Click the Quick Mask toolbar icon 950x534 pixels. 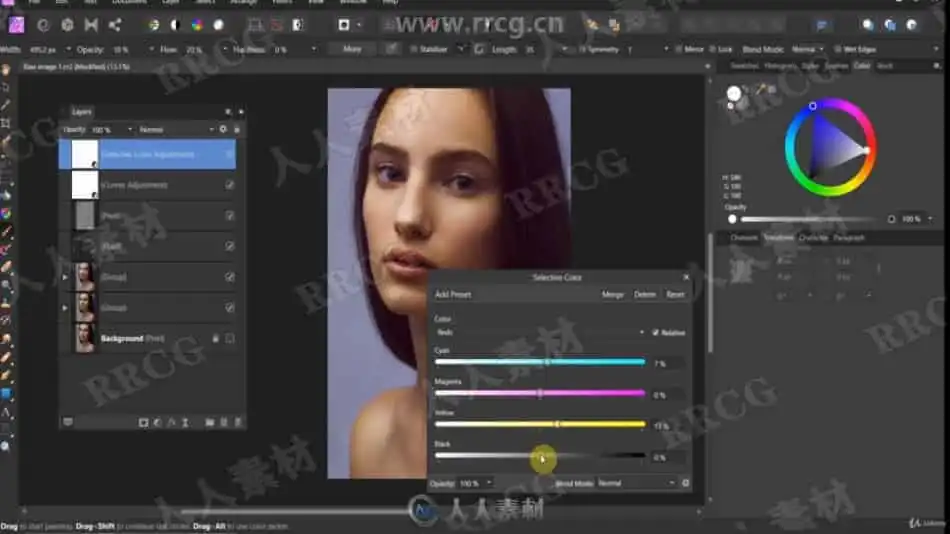pos(344,25)
